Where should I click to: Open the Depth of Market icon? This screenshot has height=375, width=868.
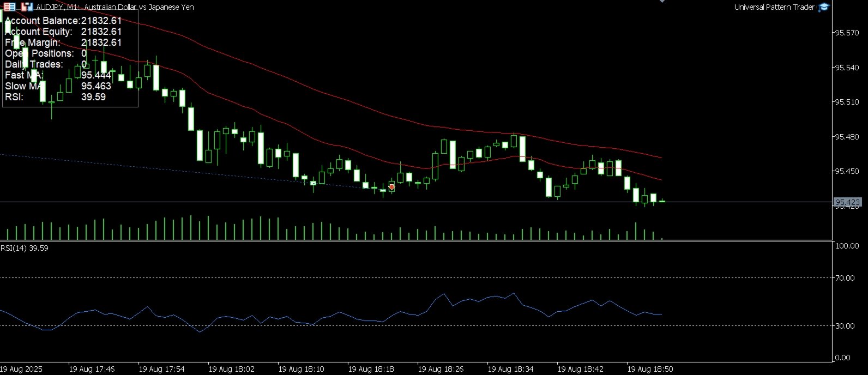27,7
